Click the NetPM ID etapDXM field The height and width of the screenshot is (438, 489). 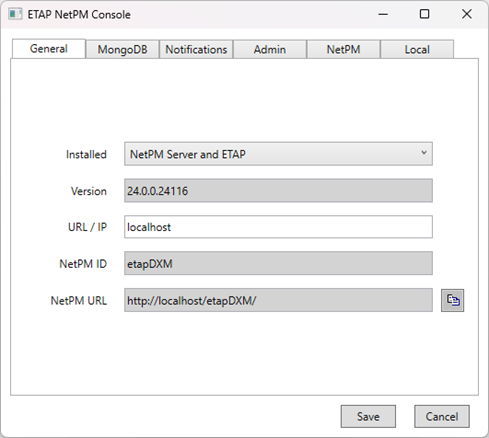point(278,263)
